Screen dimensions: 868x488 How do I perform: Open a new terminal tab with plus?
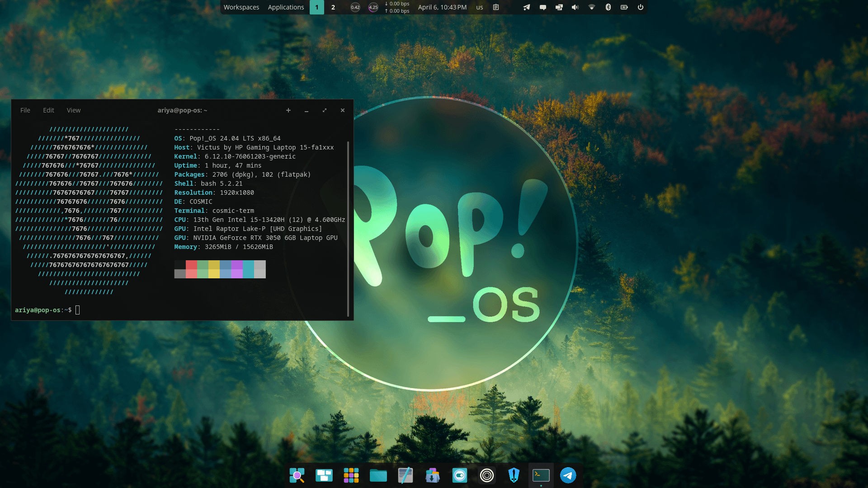288,110
